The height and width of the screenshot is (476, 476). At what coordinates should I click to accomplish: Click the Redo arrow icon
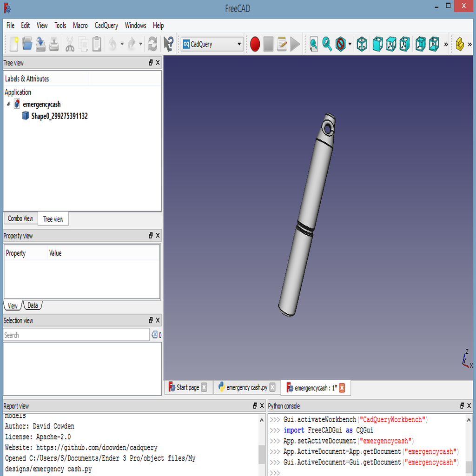tap(132, 44)
